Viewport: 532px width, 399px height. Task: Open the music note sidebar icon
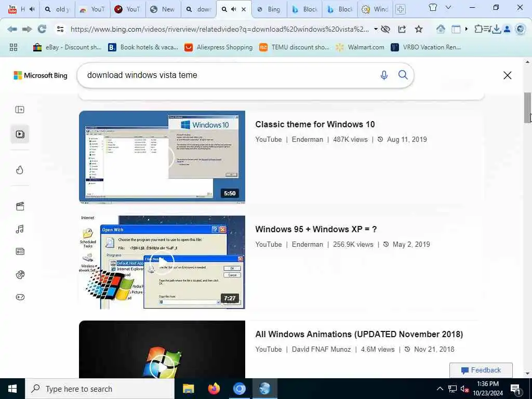(x=20, y=229)
